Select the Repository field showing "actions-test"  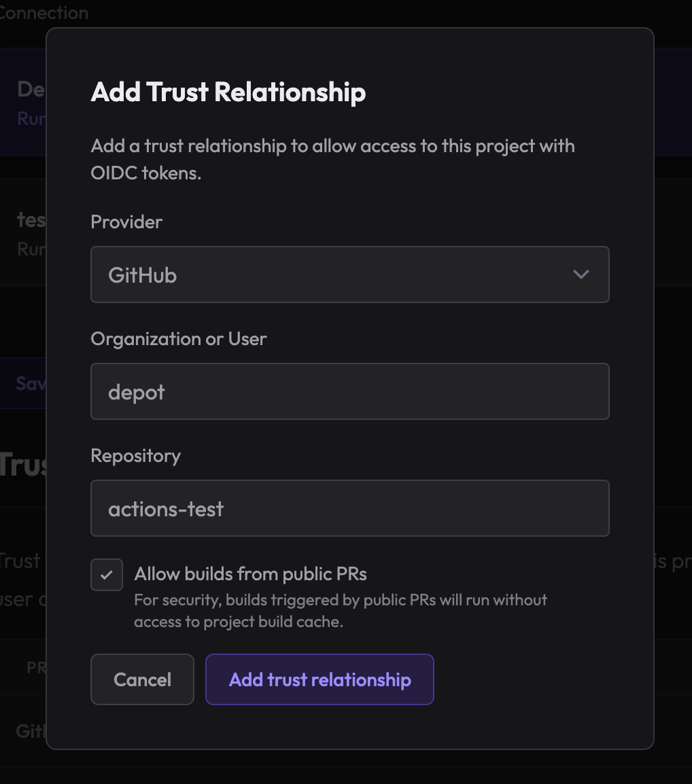(x=349, y=508)
